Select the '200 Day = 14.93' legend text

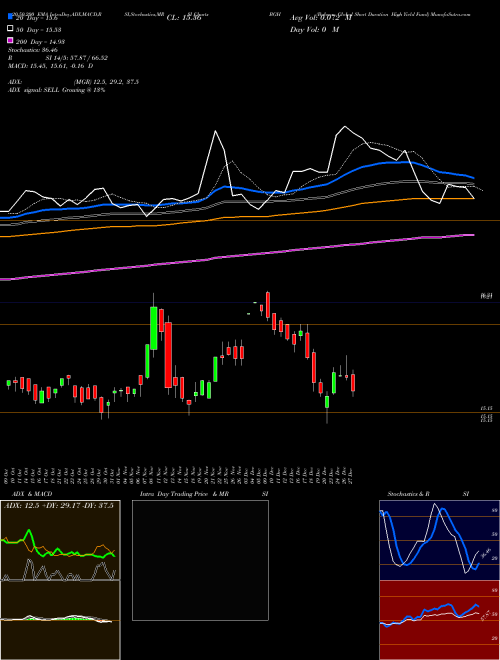point(40,42)
